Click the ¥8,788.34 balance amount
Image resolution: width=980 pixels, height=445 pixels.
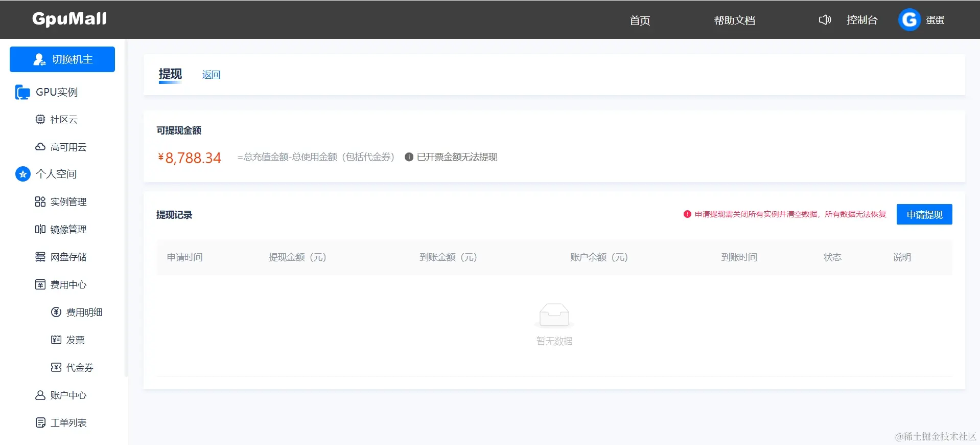click(190, 158)
